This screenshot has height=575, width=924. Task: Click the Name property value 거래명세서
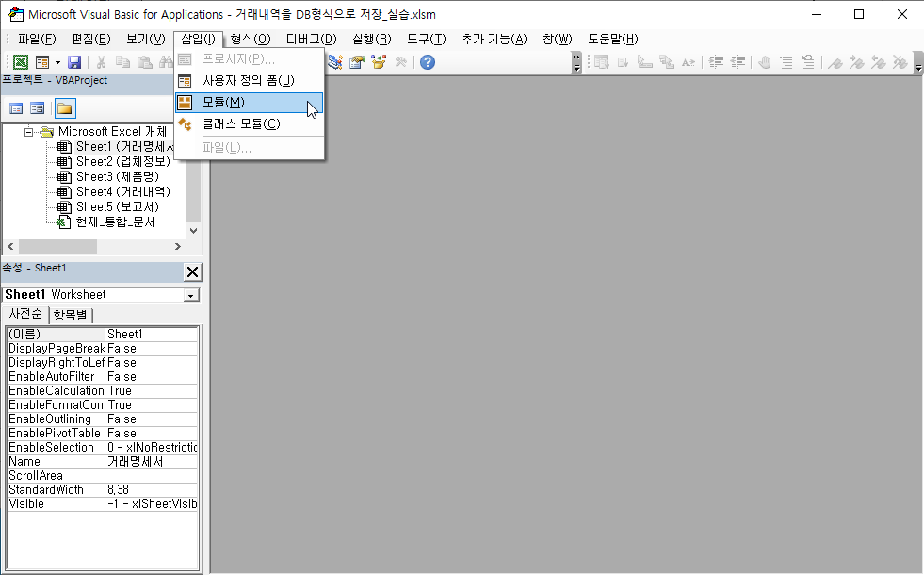pyautogui.click(x=152, y=462)
